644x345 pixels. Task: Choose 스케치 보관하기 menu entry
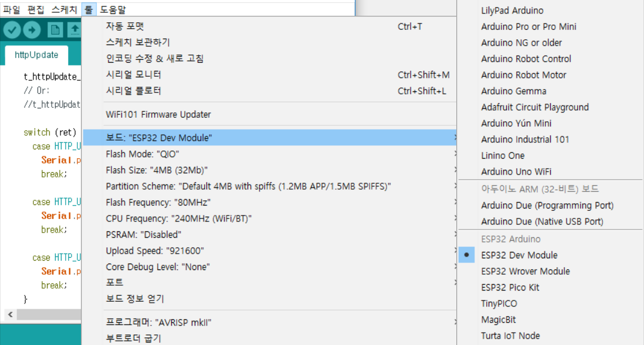(x=269, y=42)
